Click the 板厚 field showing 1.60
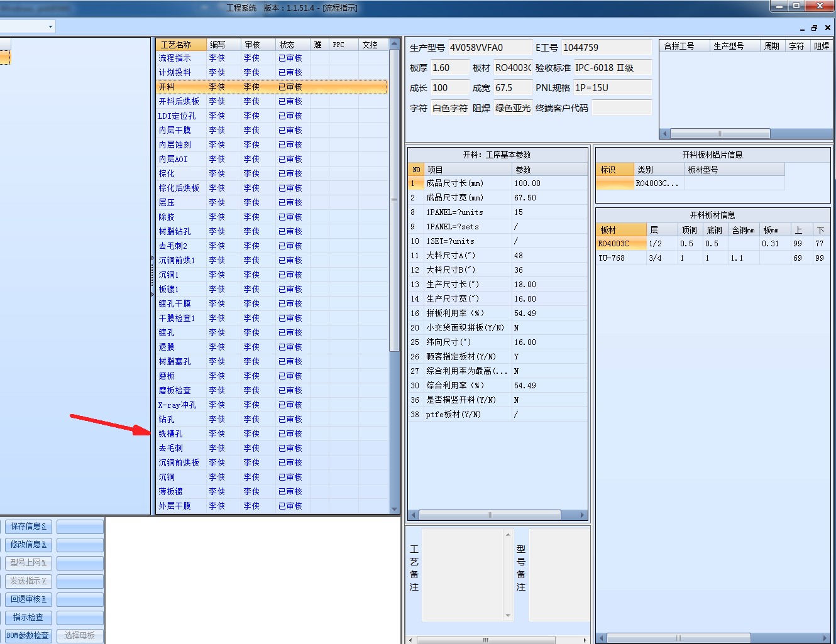836x644 pixels. [x=449, y=68]
